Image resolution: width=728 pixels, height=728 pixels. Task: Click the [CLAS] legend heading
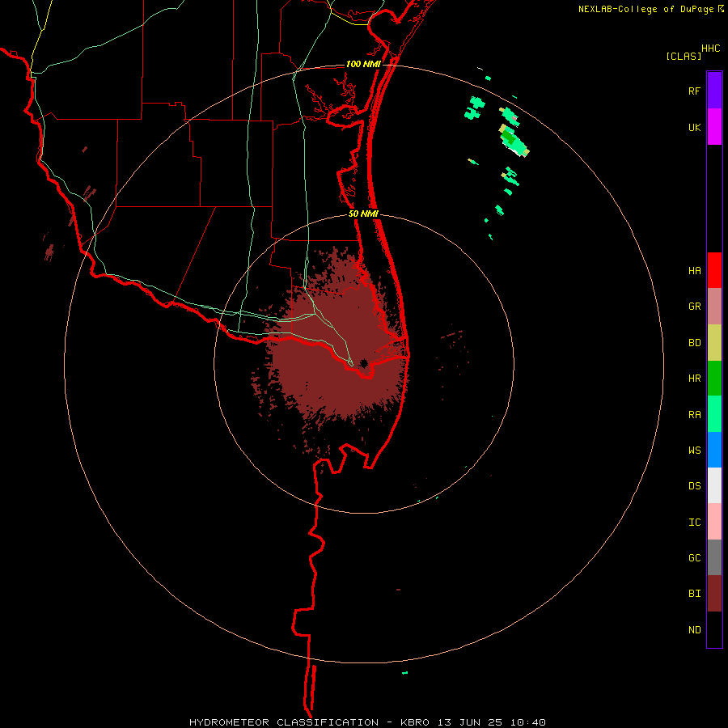684,57
